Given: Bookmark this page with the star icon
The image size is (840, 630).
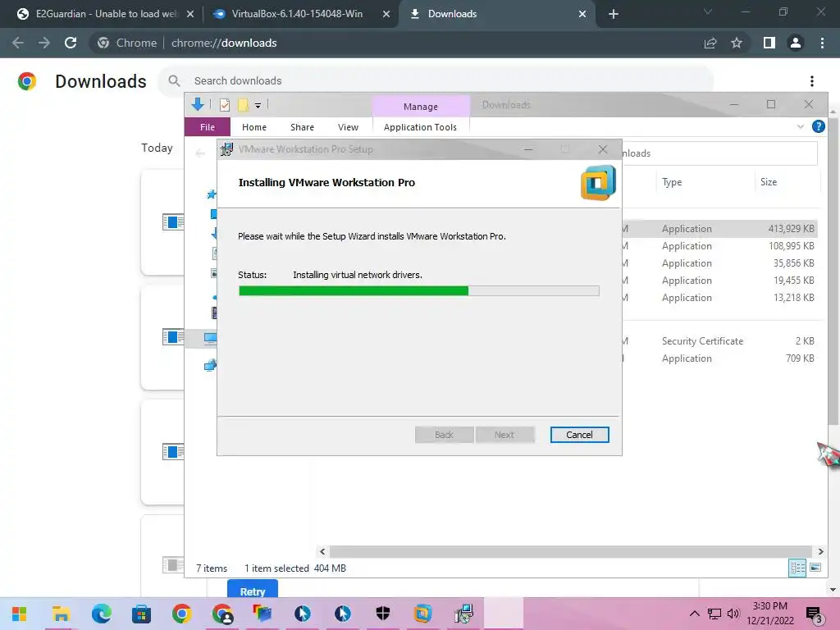Looking at the screenshot, I should 737,43.
